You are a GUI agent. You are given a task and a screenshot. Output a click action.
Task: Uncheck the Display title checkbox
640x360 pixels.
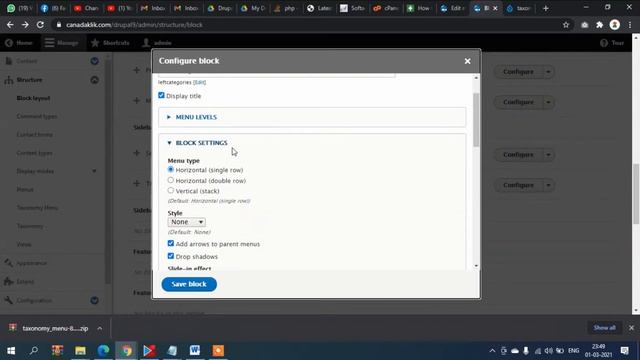[x=161, y=96]
